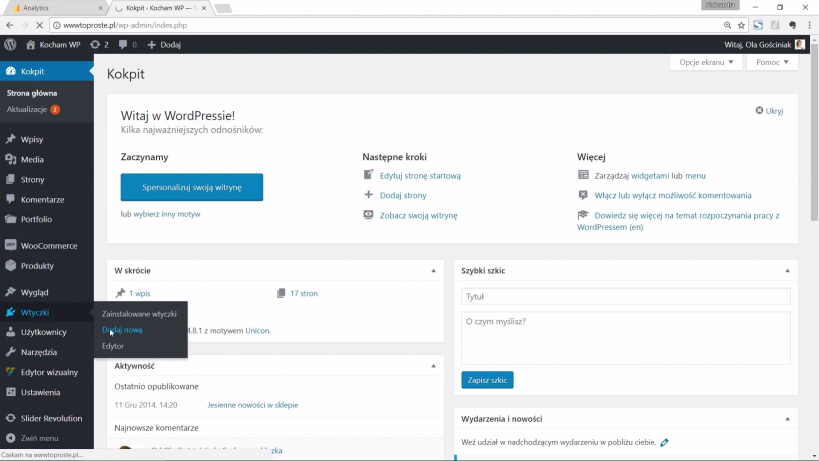Open Produkty in the sidebar
The width and height of the screenshot is (819, 461).
tap(37, 266)
